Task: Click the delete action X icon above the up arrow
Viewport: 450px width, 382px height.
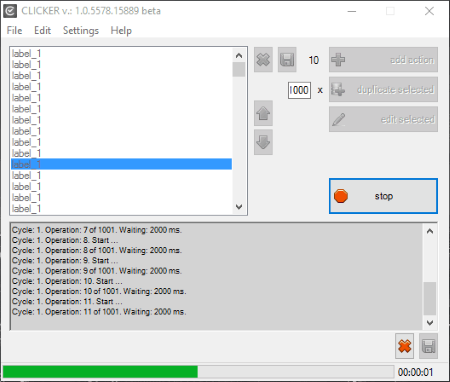Action: click(x=263, y=60)
